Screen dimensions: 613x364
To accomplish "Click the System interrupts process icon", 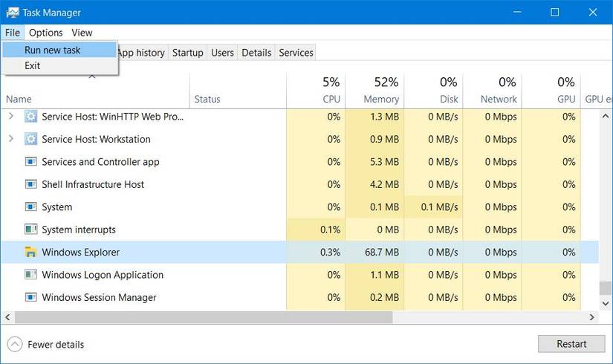I will pyautogui.click(x=31, y=229).
